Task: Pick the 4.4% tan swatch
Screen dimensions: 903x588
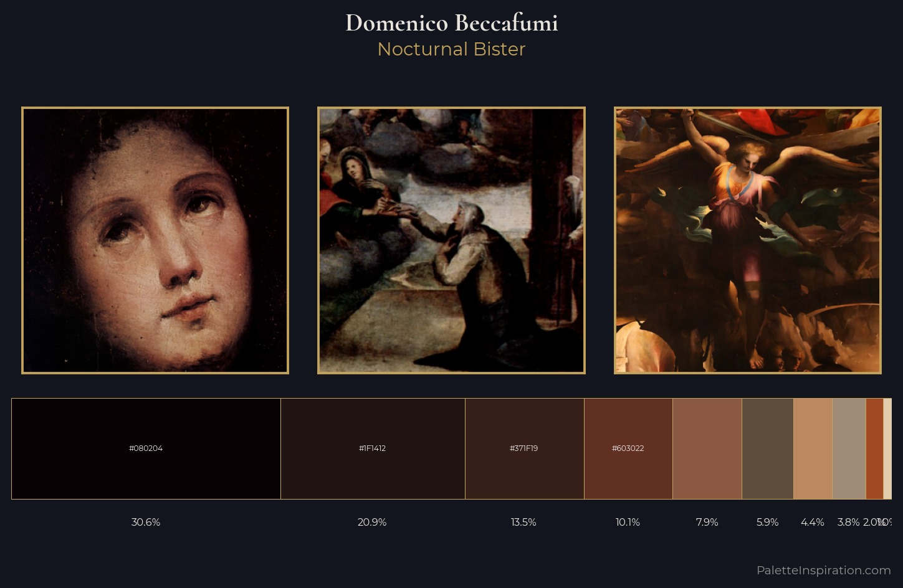Action: pyautogui.click(x=813, y=448)
